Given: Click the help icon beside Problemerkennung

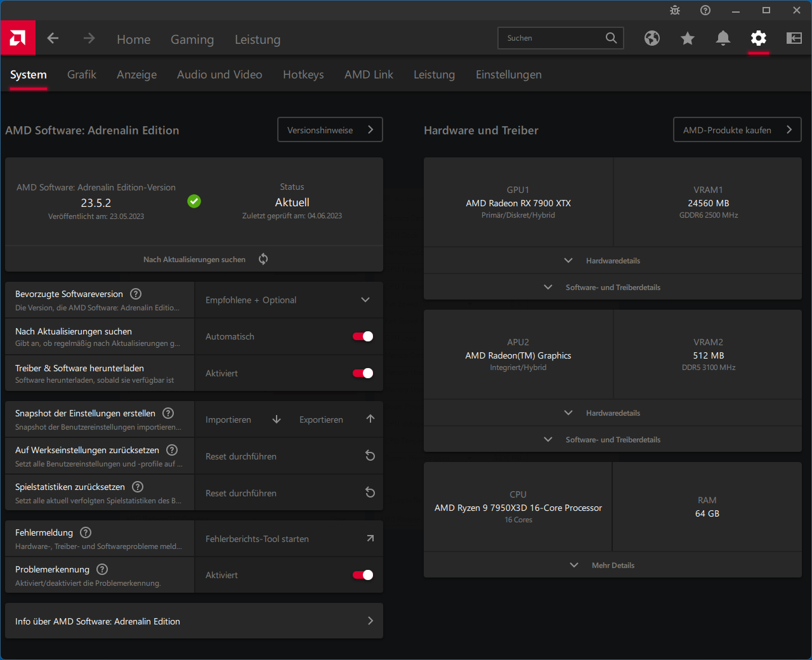Looking at the screenshot, I should (102, 569).
